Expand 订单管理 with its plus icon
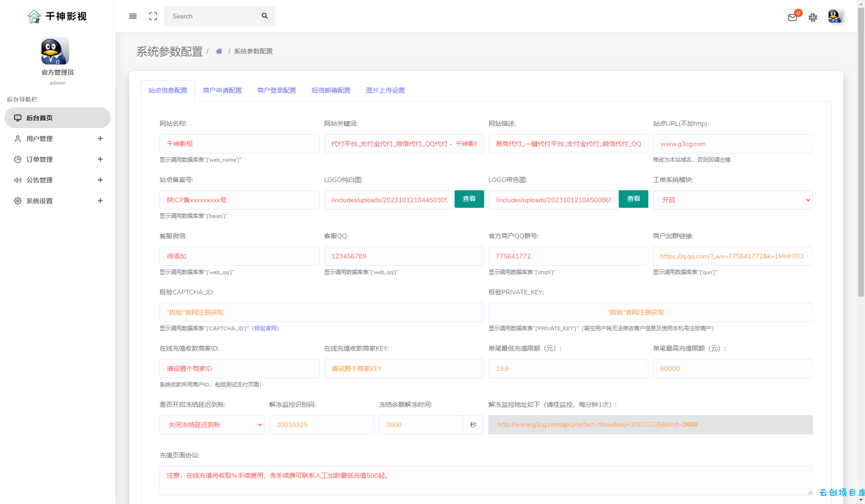This screenshot has height=504, width=865. (100, 159)
